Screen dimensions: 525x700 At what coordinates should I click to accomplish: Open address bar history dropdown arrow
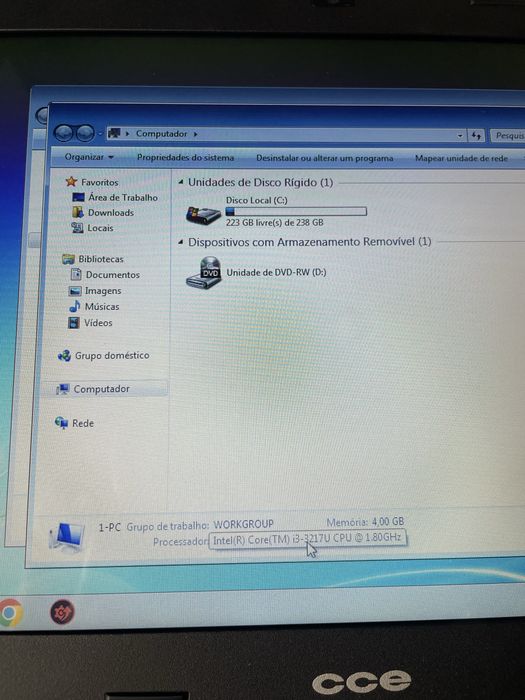pos(460,135)
